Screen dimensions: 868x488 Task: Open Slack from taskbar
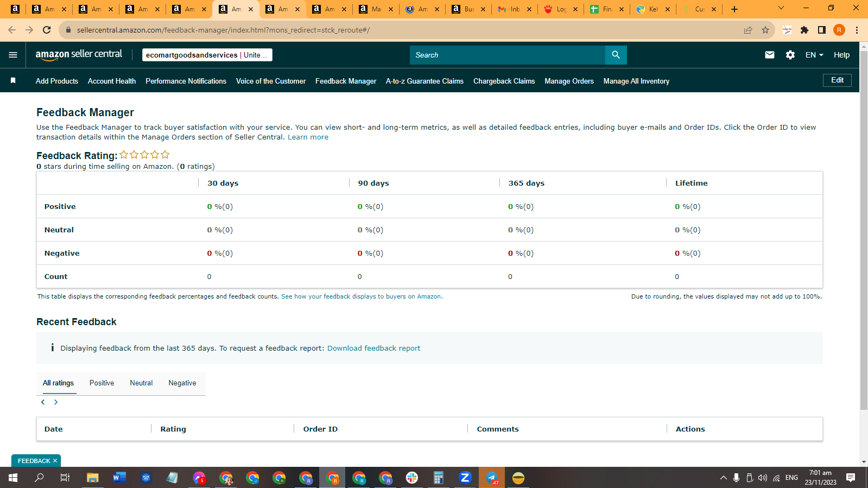click(412, 478)
